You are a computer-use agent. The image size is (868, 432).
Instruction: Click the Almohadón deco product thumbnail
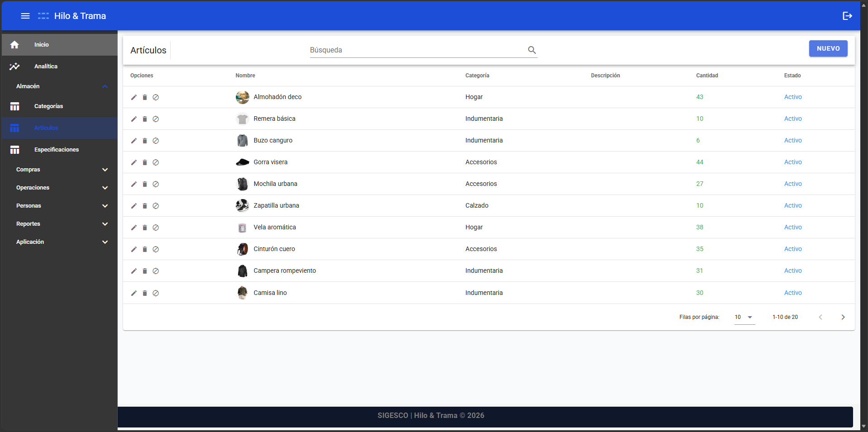point(243,97)
